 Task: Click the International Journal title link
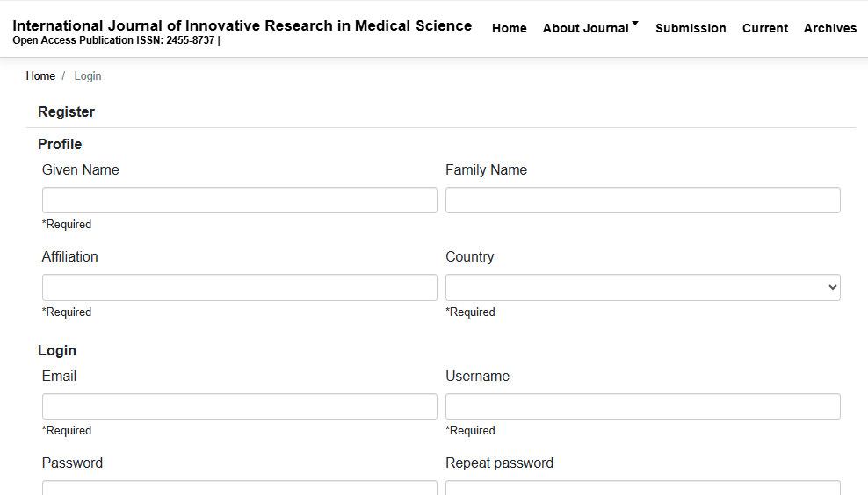(242, 25)
